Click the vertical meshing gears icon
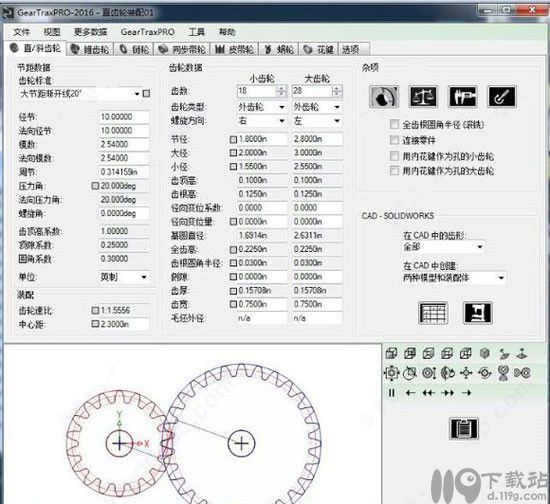Image resolution: width=550 pixels, height=504 pixels. click(504, 373)
